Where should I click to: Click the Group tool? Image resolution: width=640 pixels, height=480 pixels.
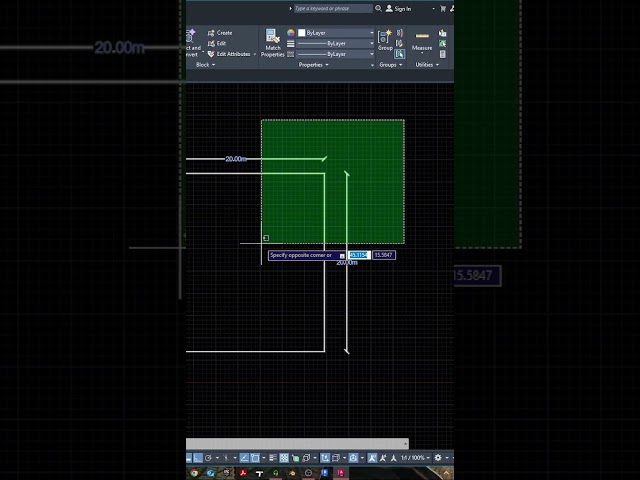(385, 40)
